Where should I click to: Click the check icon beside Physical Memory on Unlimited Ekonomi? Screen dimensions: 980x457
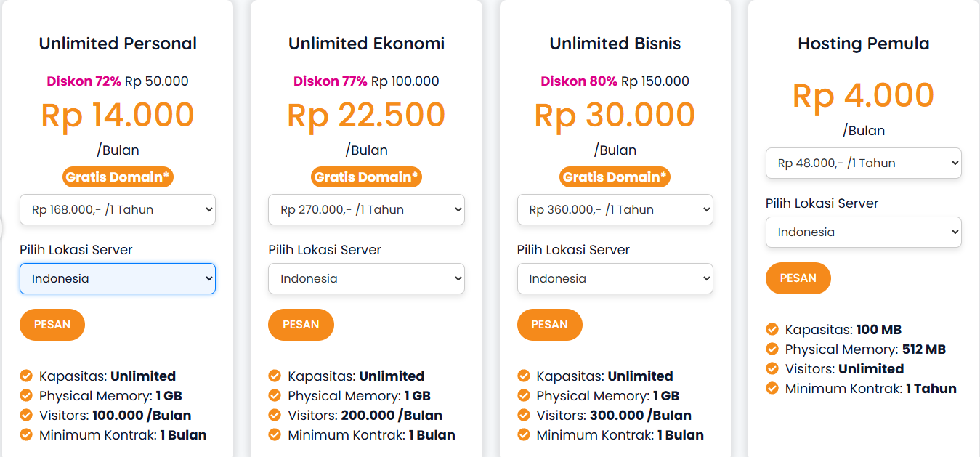pos(275,395)
